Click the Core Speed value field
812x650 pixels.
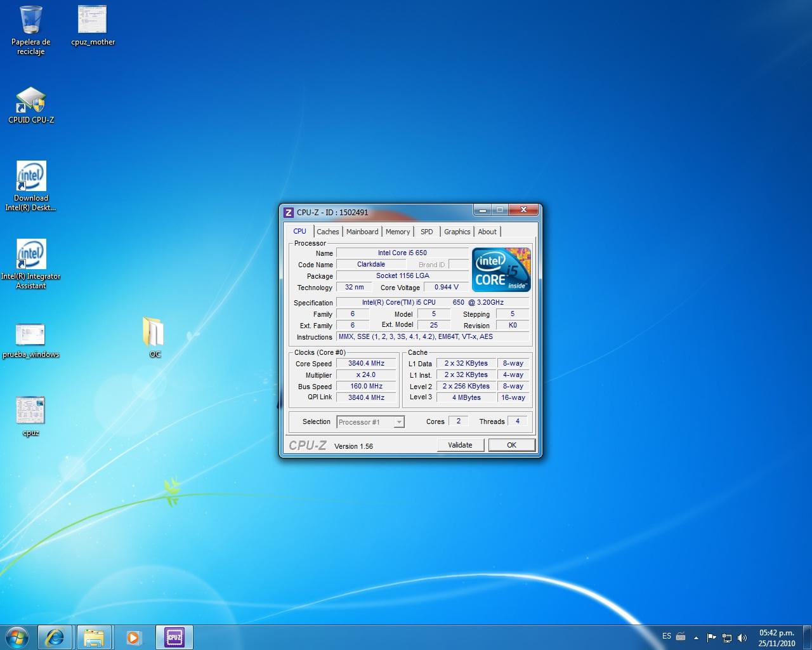point(366,363)
